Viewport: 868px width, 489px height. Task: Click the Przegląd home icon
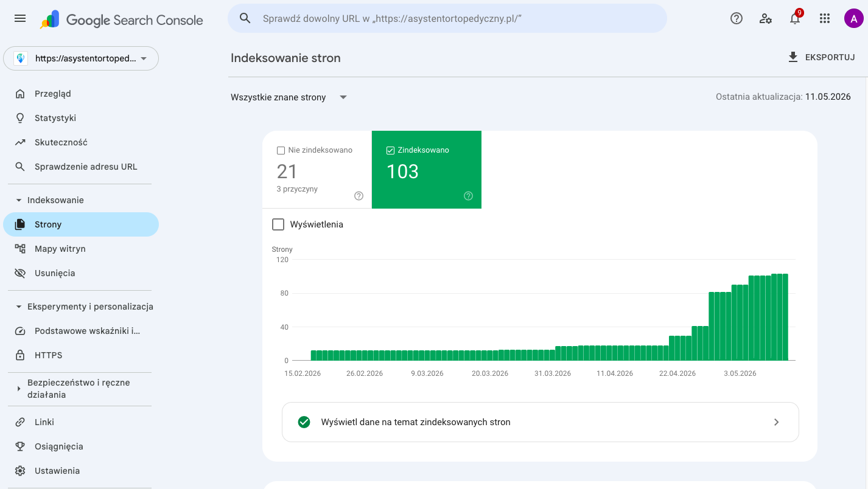pyautogui.click(x=20, y=94)
